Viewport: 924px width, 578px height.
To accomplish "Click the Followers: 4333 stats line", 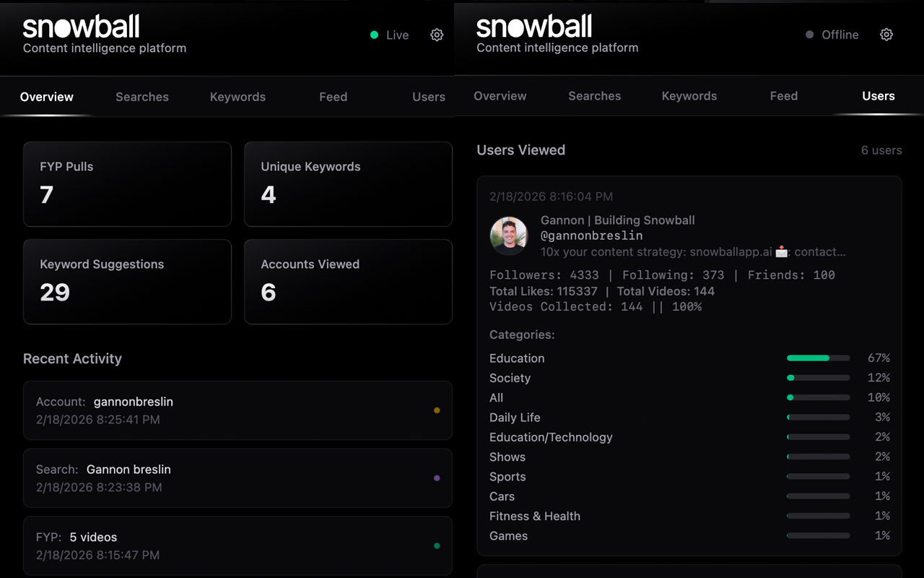I will pos(662,275).
